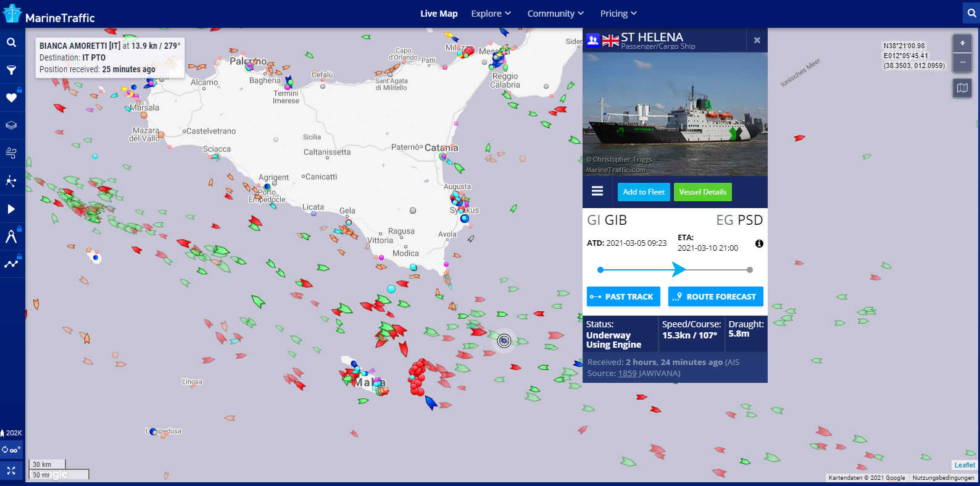Image resolution: width=980 pixels, height=486 pixels.
Task: Click the 30 km map scale bar
Action: tap(47, 464)
